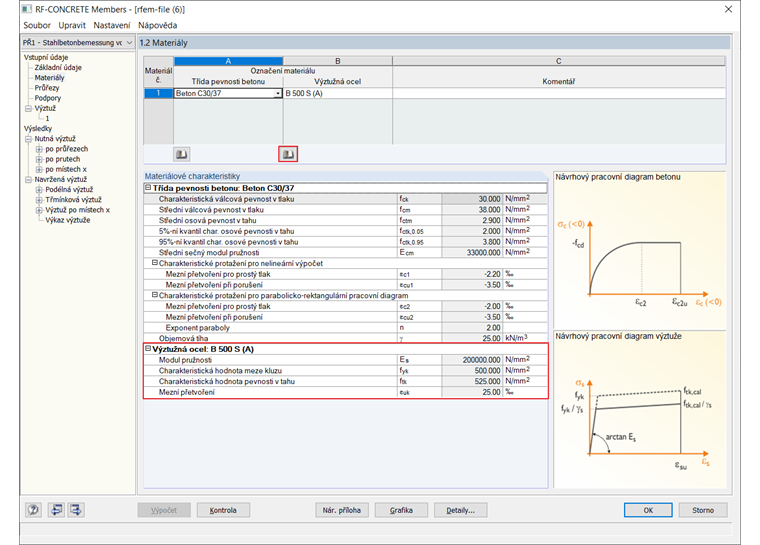Viewport: 760px width, 545px height.
Task: Click the fcm value 38.000
Action: tap(473, 209)
